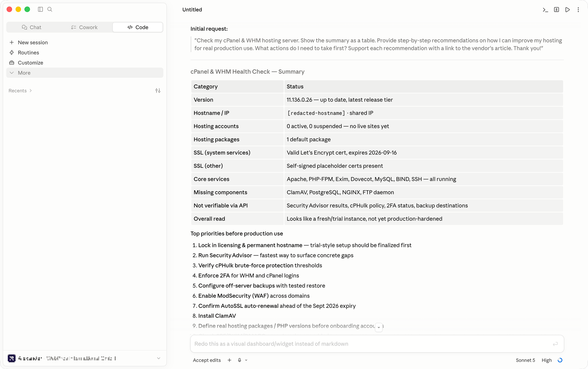Click the Initial request label
Screen dimensions: 588x369
pyautogui.click(x=209, y=29)
